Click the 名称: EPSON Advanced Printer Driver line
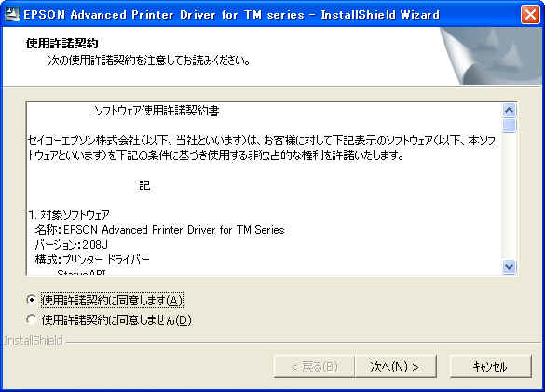Viewport: 545px width, 392px height. tap(160, 230)
